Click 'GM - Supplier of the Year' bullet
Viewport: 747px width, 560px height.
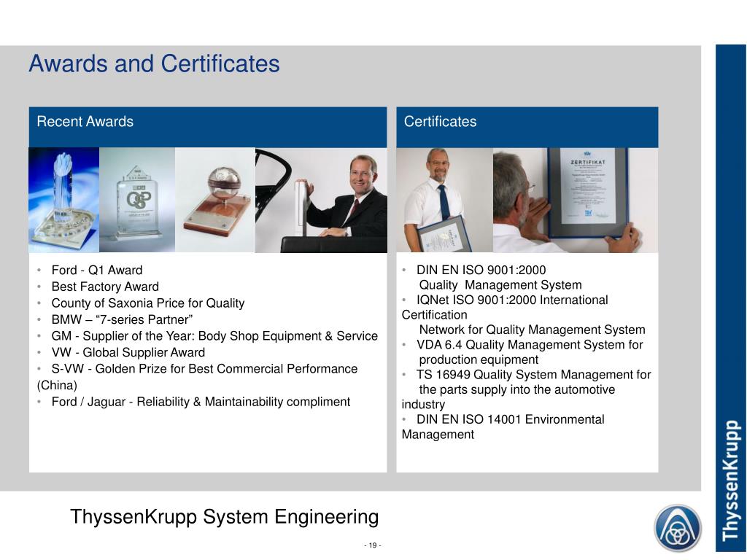(214, 336)
